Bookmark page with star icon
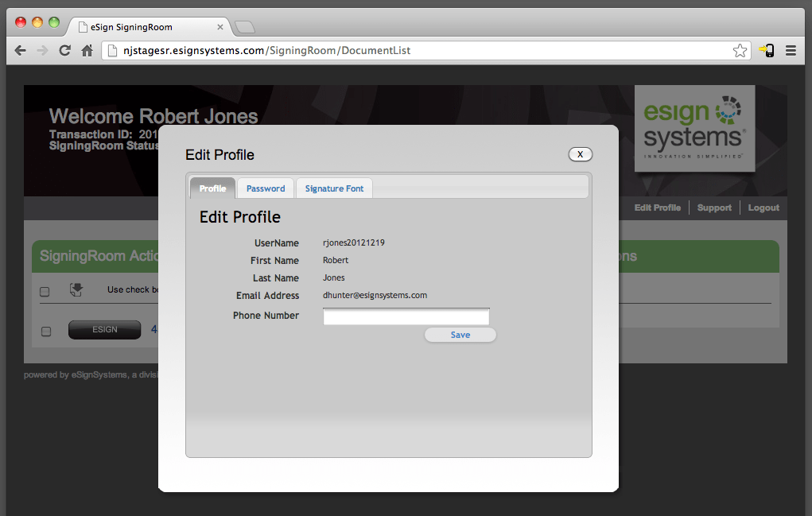Image resolution: width=812 pixels, height=516 pixels. [740, 51]
